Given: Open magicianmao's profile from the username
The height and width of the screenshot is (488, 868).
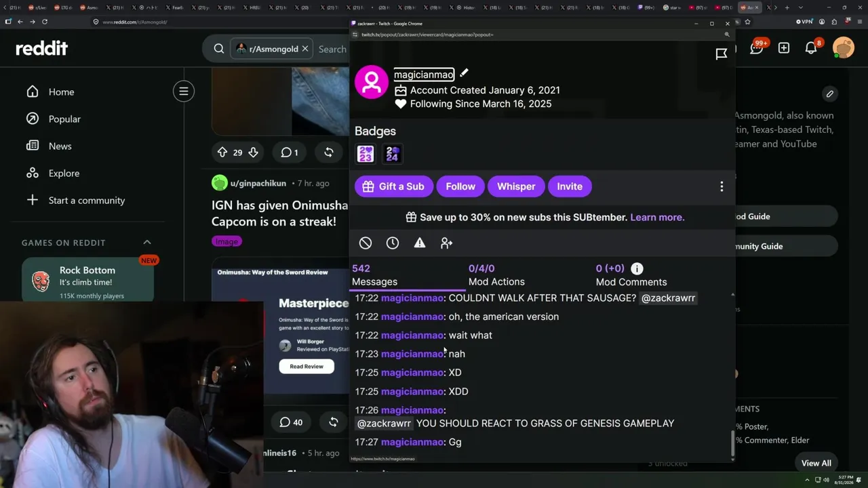Looking at the screenshot, I should pos(424,75).
